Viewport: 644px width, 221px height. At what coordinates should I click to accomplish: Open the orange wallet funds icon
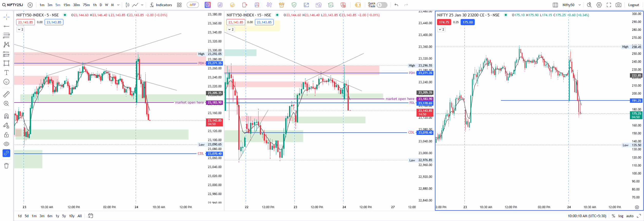(x=358, y=5)
